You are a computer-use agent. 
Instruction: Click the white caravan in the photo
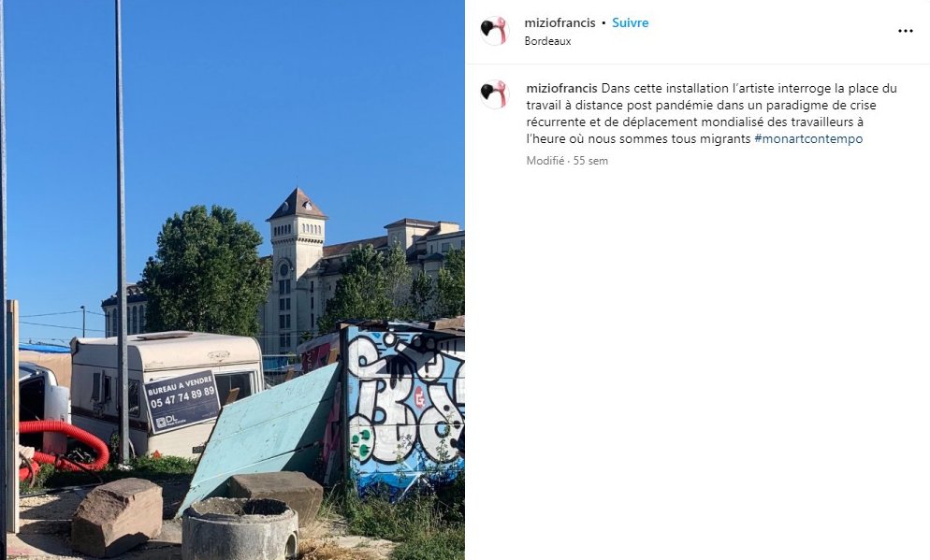pos(167,393)
